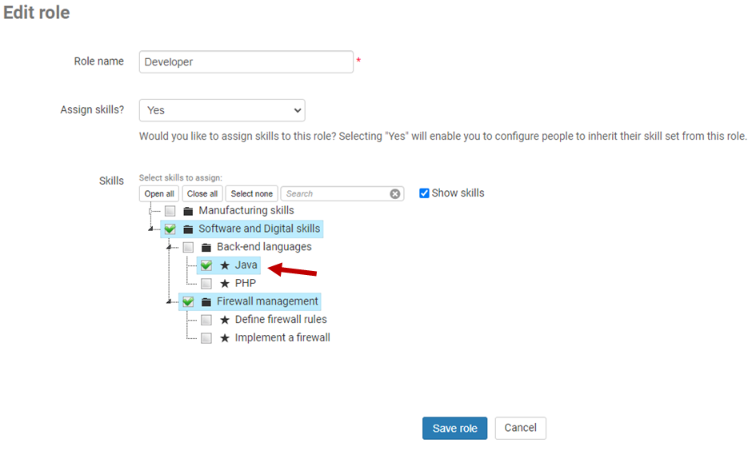
Task: Click the Software and Digital skills folder icon
Action: [188, 229]
